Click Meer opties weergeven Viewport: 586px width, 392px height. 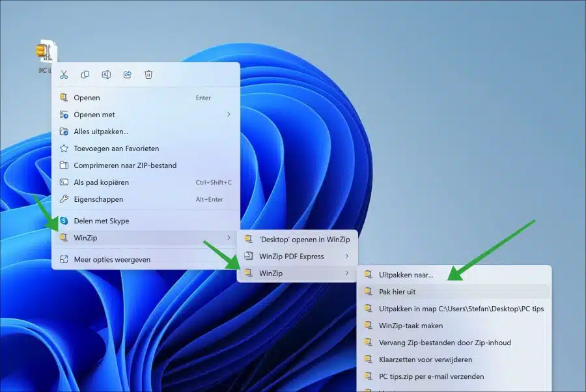click(x=146, y=259)
